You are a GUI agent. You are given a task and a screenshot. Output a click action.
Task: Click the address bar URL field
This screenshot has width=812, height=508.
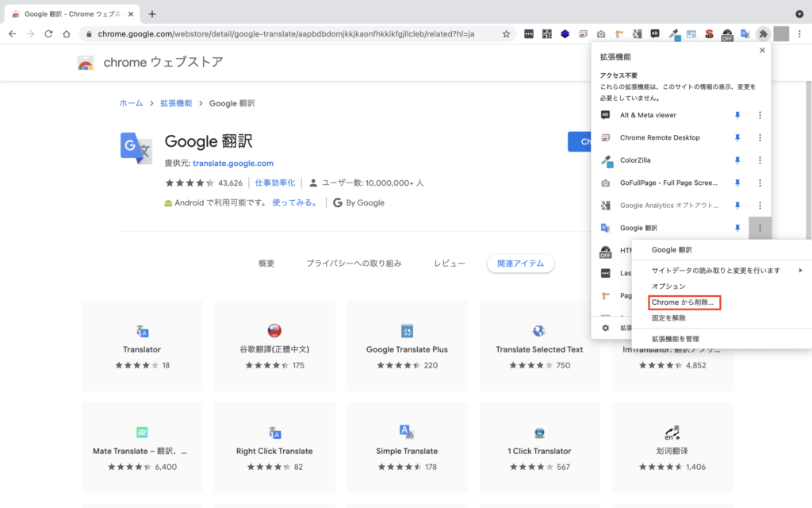pyautogui.click(x=297, y=34)
